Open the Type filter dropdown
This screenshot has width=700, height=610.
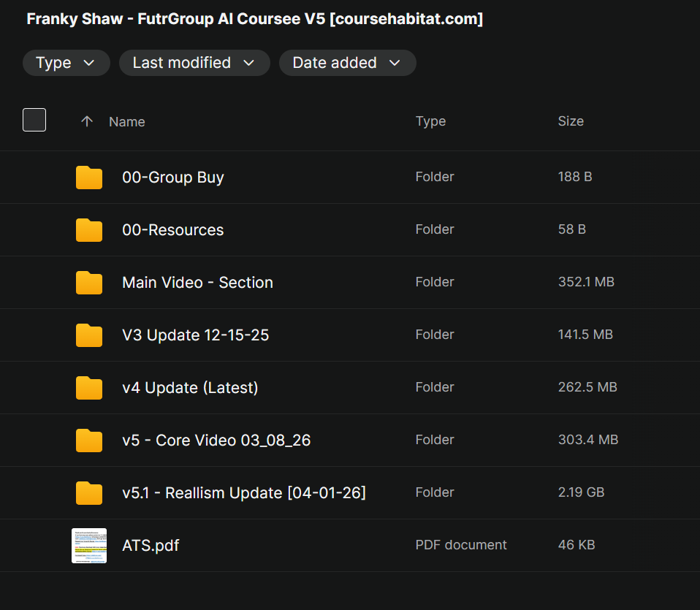pos(66,63)
